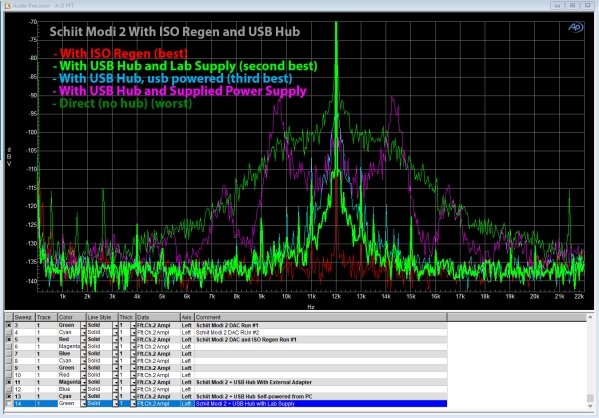Open the Line Style dropdown for sweep 7
This screenshot has width=599, height=418.
(x=115, y=353)
